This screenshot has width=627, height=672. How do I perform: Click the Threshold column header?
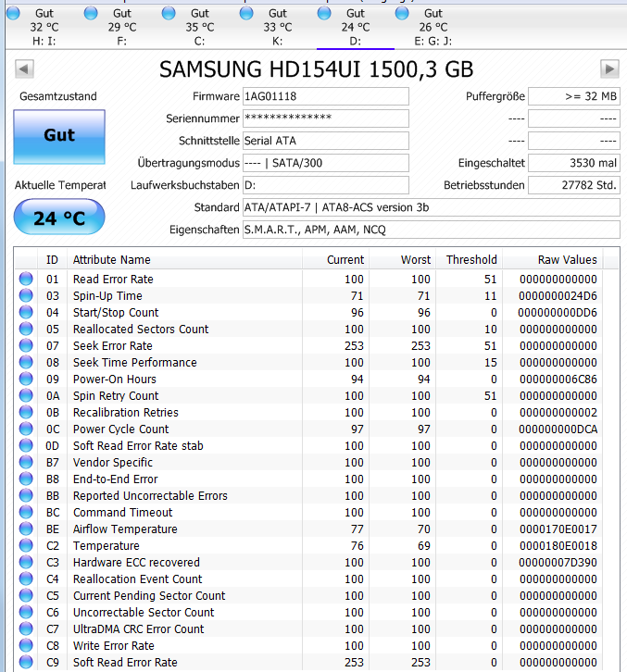point(470,260)
